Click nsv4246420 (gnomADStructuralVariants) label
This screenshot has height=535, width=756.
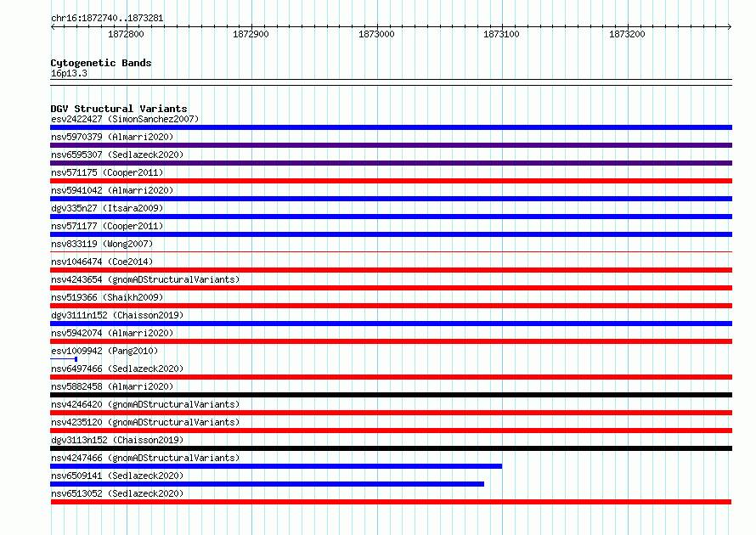click(145, 404)
